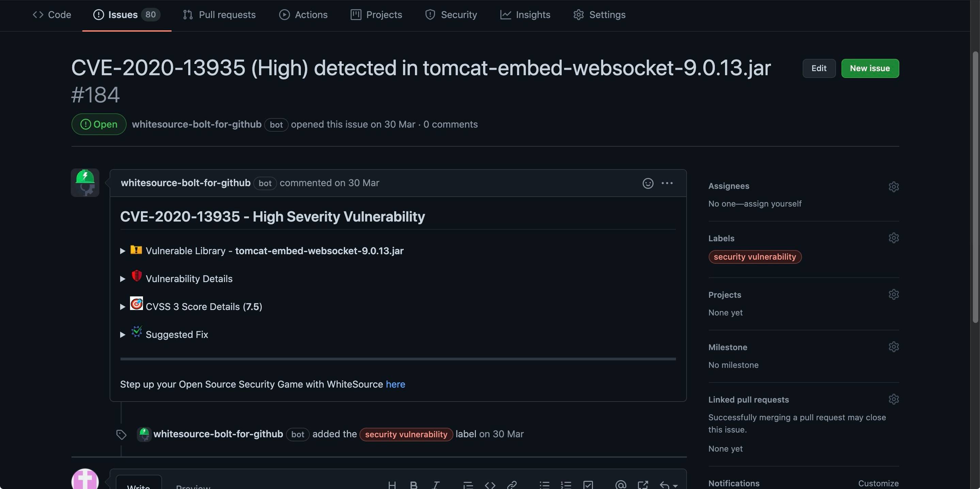Open the comment's three-dot options menu

coord(667,183)
